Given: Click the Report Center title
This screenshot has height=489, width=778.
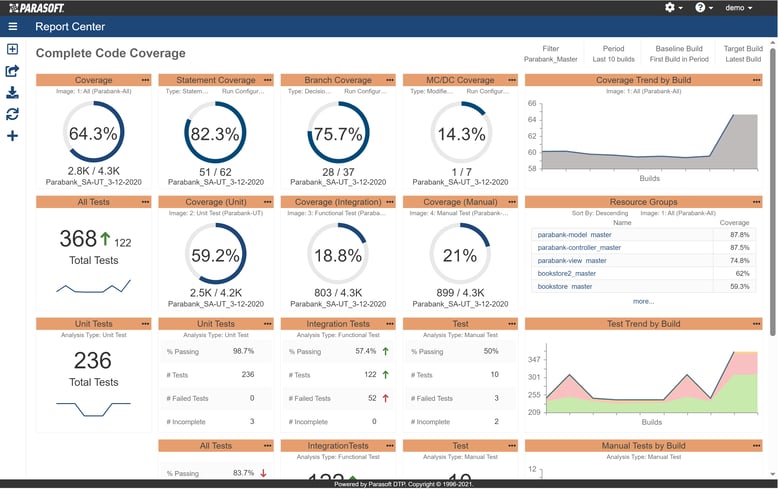Looking at the screenshot, I should pyautogui.click(x=70, y=27).
